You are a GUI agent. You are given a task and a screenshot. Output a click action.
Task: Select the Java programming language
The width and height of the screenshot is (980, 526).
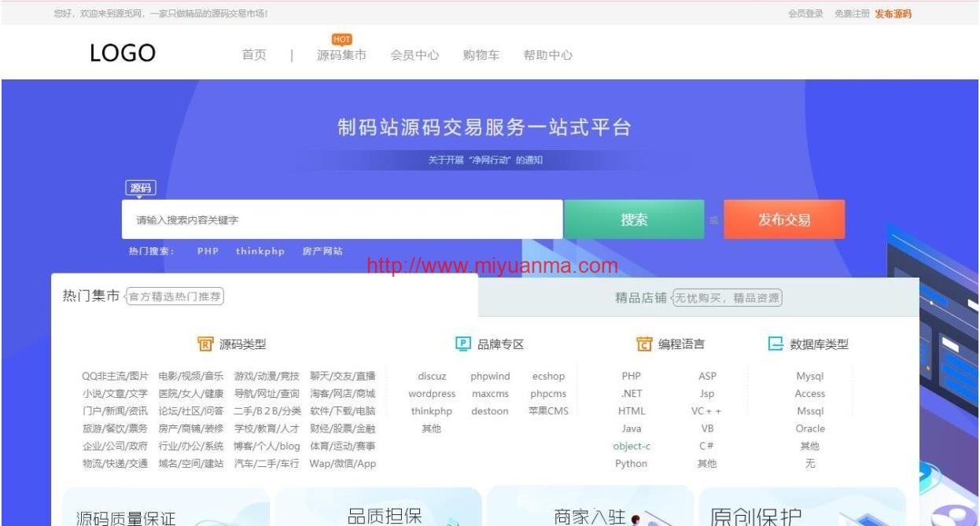[x=632, y=429]
